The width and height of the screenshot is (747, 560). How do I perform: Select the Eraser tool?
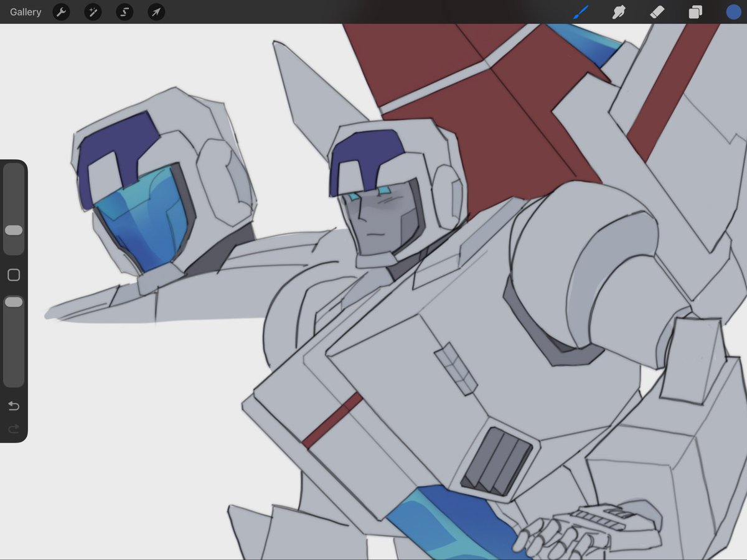(657, 12)
